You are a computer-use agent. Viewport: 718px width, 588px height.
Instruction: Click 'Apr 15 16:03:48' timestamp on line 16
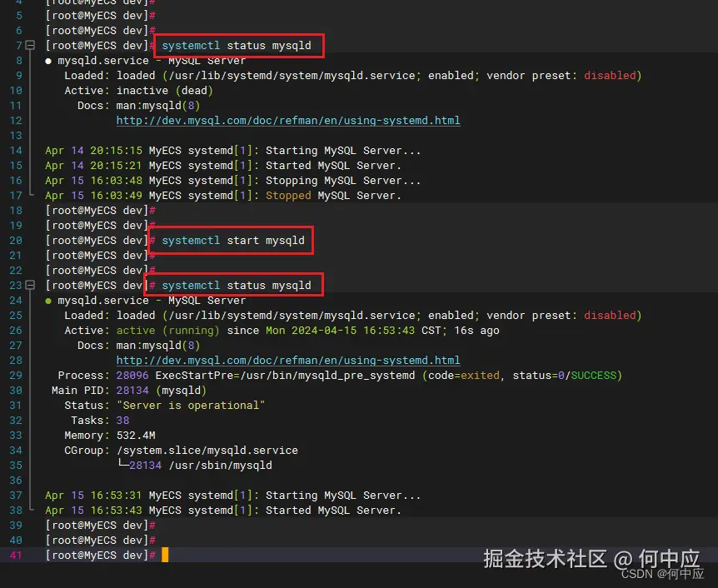pos(93,181)
